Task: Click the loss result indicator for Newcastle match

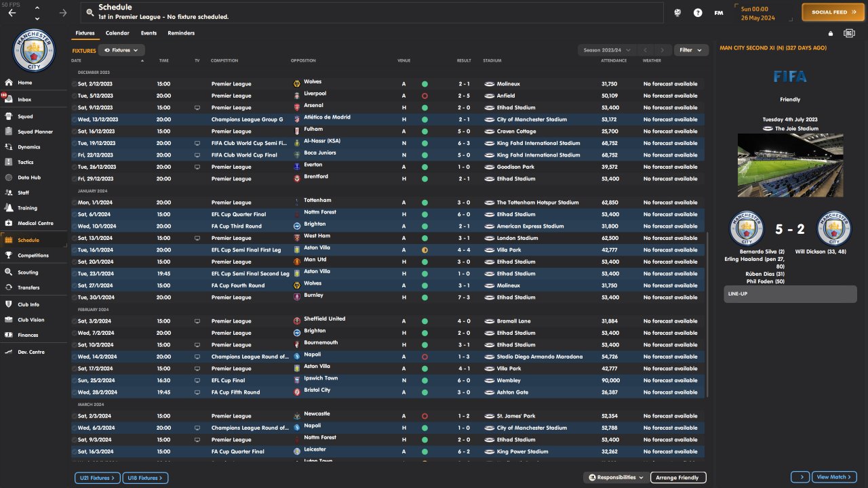Action: (x=425, y=416)
